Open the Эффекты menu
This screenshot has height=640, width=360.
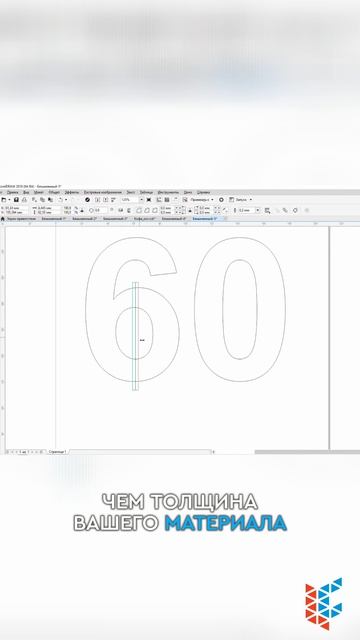[x=72, y=192]
